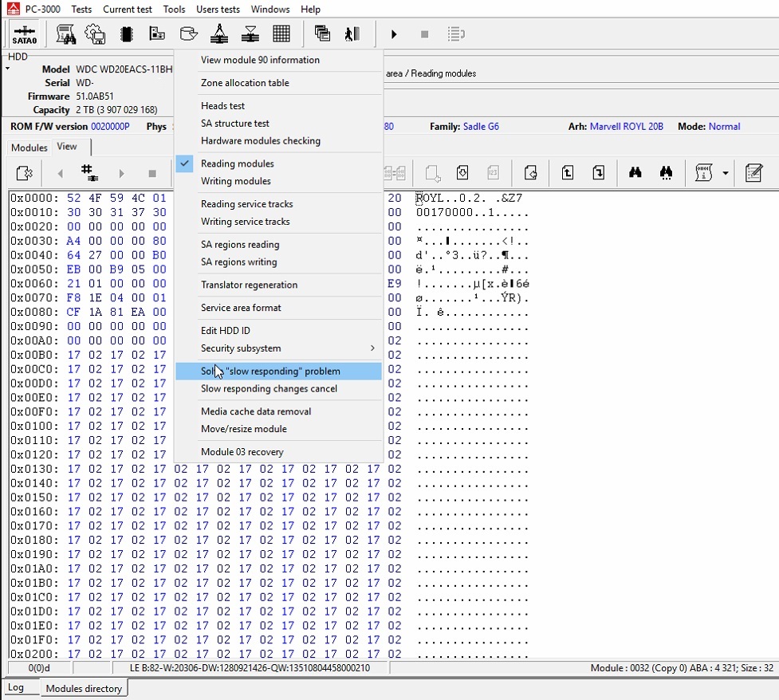Expand the Security subsystem submenu arrow
This screenshot has width=779, height=700.
(372, 348)
